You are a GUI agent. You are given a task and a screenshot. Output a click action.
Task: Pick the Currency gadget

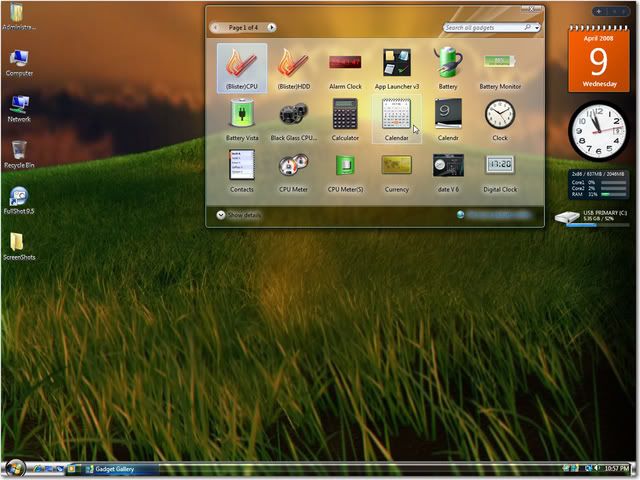[x=397, y=171]
